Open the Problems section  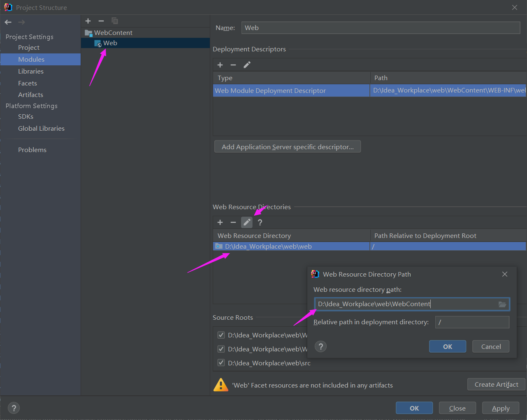click(x=32, y=150)
